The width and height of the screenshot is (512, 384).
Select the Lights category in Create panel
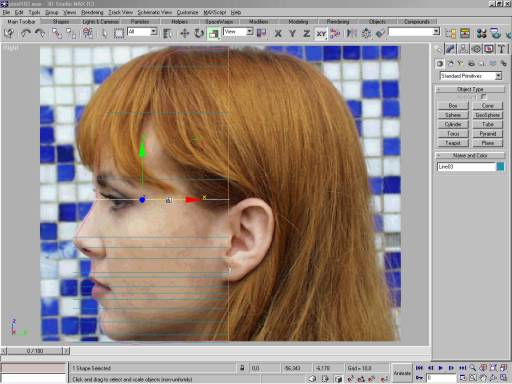pyautogui.click(x=461, y=63)
